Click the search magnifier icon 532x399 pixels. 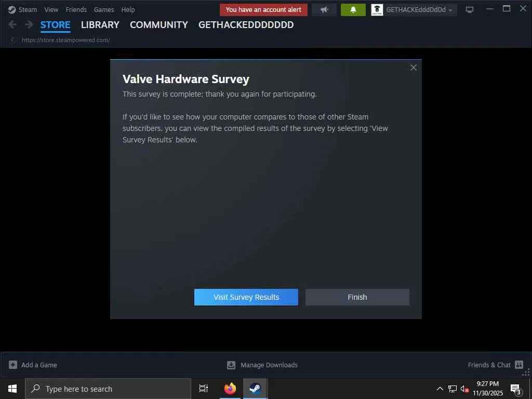(35, 389)
